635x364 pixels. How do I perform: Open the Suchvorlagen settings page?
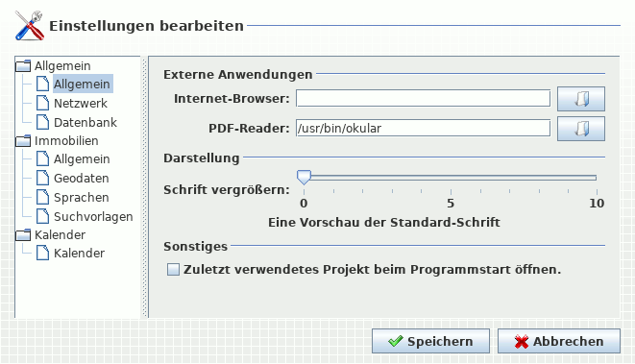coord(93,217)
